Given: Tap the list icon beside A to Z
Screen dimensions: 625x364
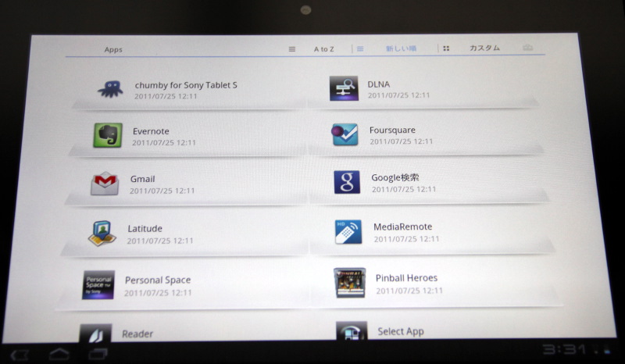Looking at the screenshot, I should coord(292,49).
